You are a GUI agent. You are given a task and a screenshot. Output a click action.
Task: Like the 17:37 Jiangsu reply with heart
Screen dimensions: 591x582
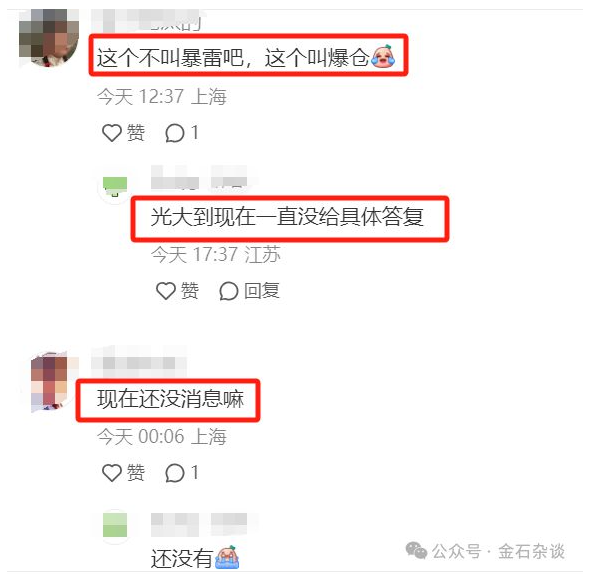click(166, 291)
